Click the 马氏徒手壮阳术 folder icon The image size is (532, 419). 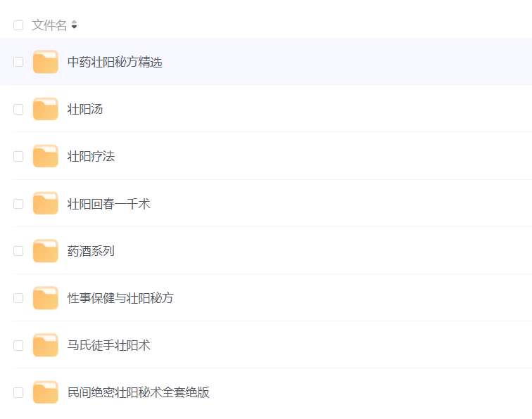pos(46,345)
